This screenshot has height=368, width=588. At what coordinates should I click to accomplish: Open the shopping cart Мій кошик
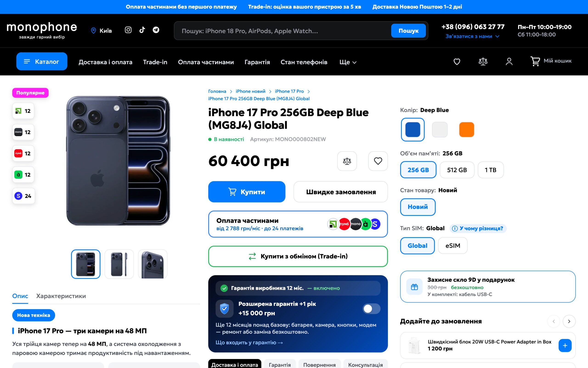click(551, 61)
